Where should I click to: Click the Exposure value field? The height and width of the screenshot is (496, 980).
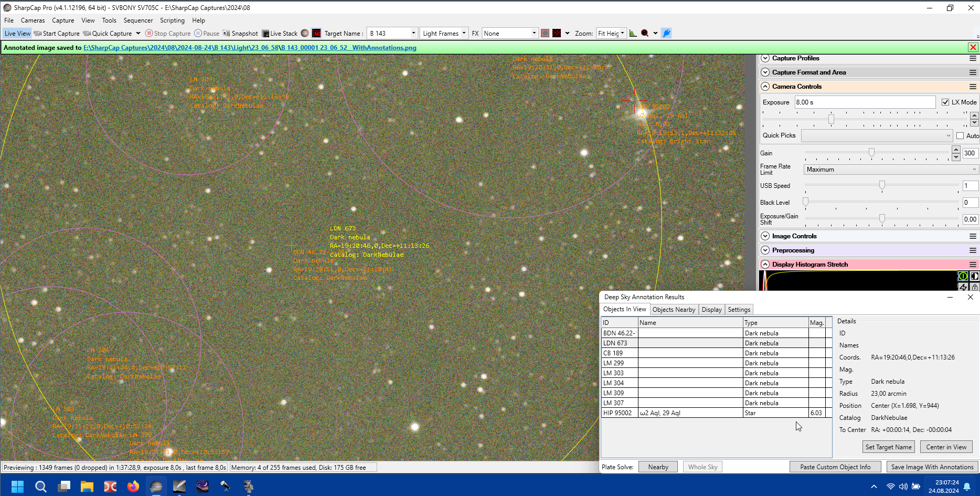[865, 102]
